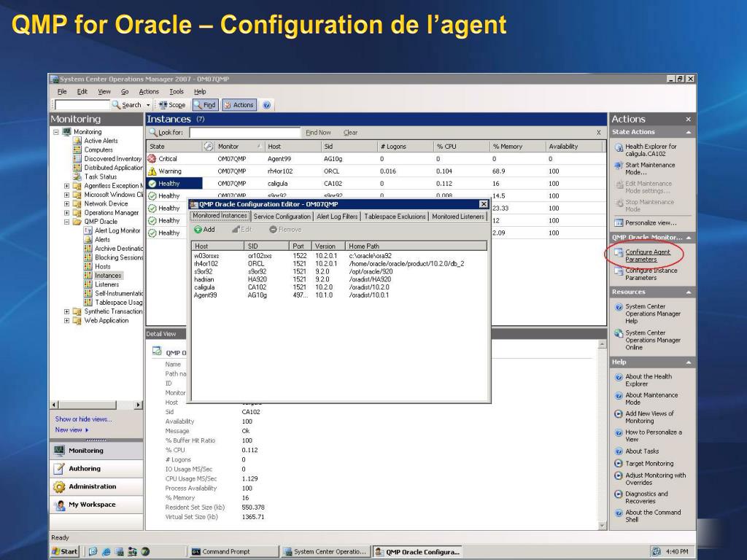
Task: Click Show or hide views link
Action: click(x=83, y=419)
